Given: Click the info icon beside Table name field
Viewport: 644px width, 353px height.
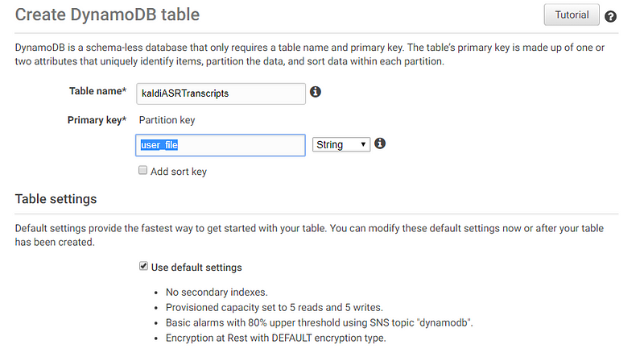Looking at the screenshot, I should (x=316, y=92).
